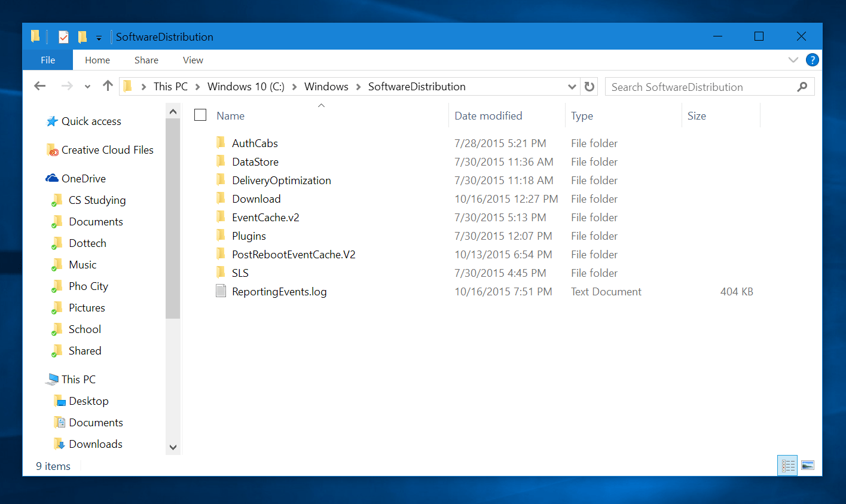Viewport: 846px width, 504px height.
Task: Click the search magnifier icon
Action: pyautogui.click(x=802, y=87)
